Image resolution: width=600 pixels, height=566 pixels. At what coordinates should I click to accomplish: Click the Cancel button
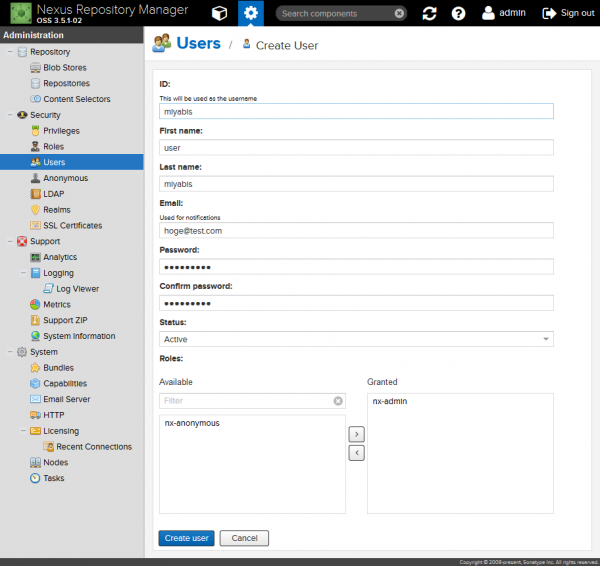pos(244,538)
